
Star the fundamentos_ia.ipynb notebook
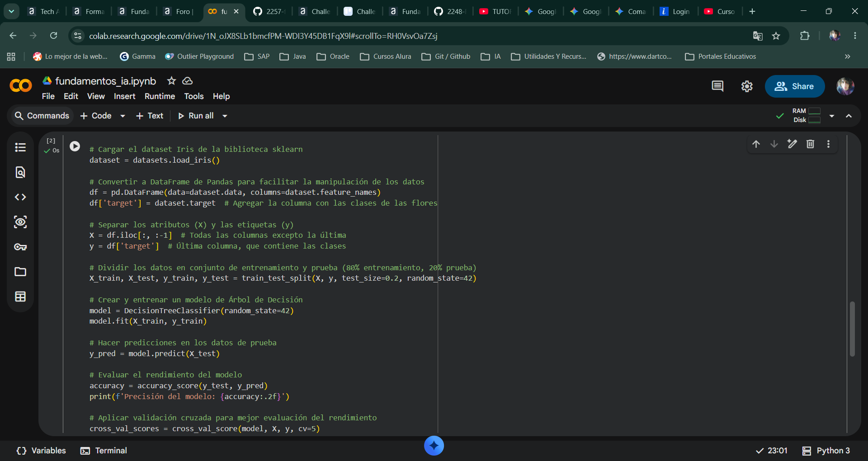(x=171, y=81)
